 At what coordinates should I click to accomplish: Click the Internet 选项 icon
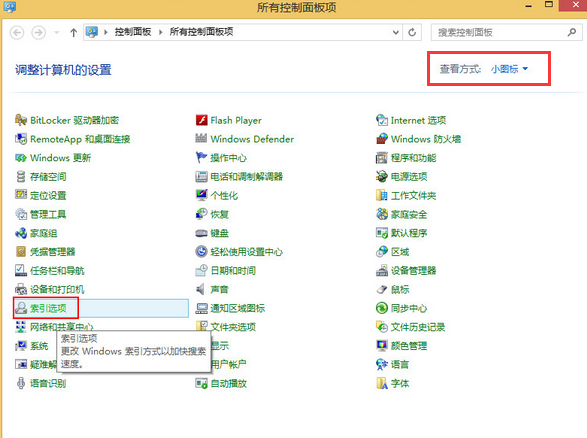pos(382,120)
